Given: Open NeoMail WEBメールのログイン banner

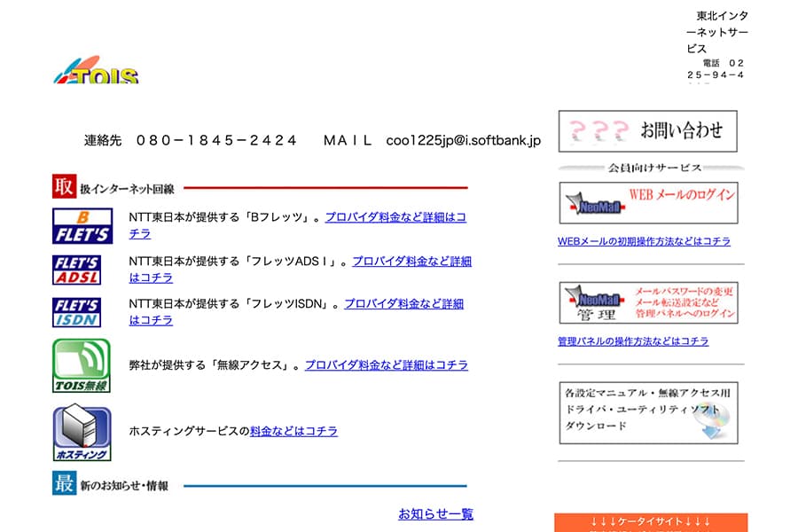Looking at the screenshot, I should tap(647, 203).
